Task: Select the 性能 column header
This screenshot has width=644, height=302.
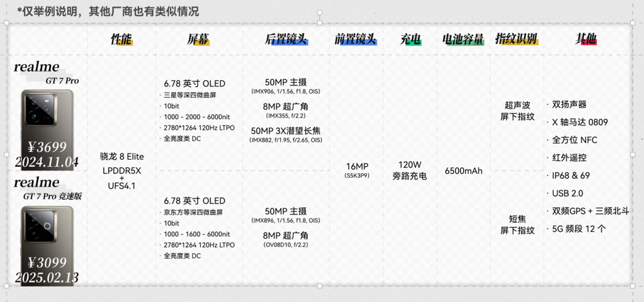Action: tap(121, 39)
